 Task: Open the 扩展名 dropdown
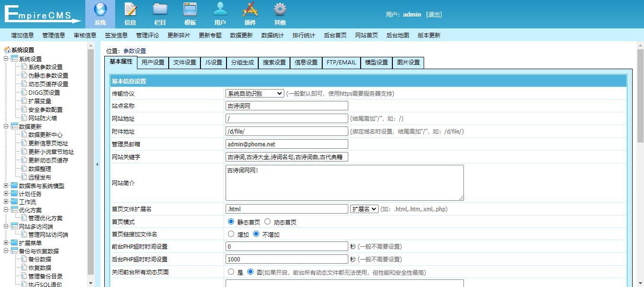364,209
